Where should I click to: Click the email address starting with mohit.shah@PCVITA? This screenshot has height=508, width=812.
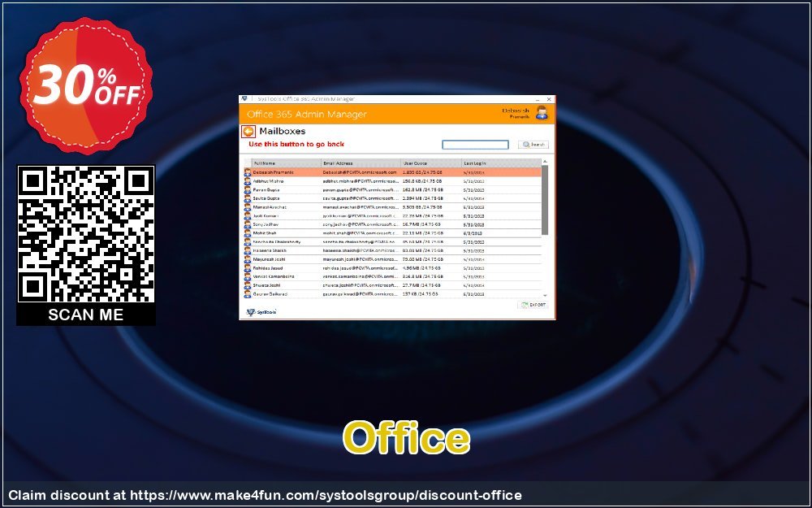click(x=361, y=233)
